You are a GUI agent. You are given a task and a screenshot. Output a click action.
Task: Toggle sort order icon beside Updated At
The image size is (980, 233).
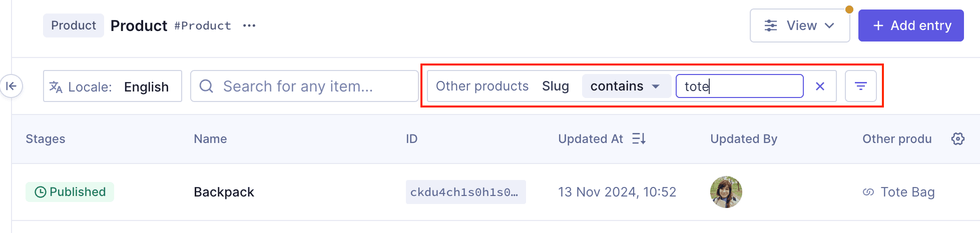tap(639, 139)
